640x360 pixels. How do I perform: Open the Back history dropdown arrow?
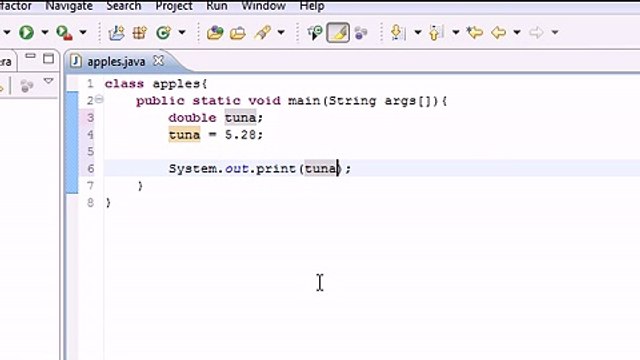tap(517, 32)
